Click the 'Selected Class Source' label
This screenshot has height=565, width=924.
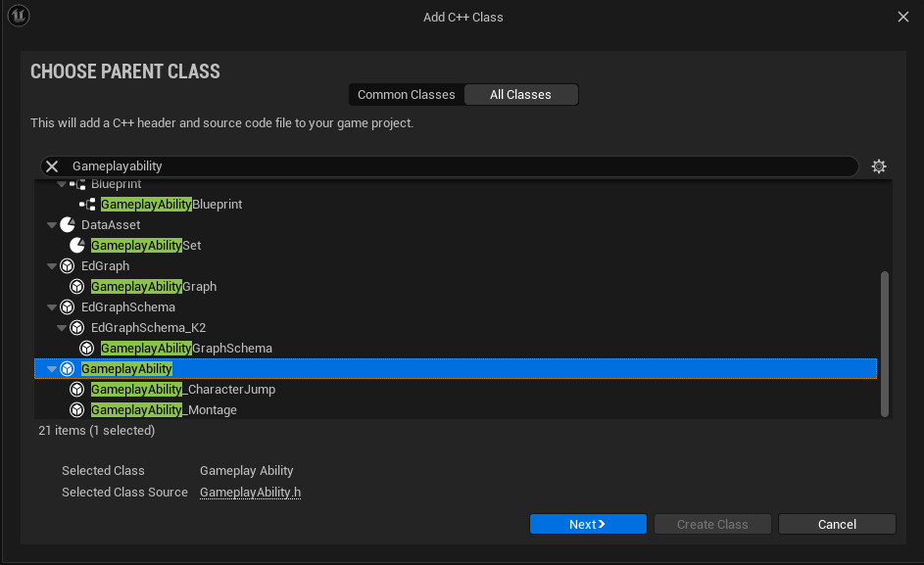[x=124, y=492]
